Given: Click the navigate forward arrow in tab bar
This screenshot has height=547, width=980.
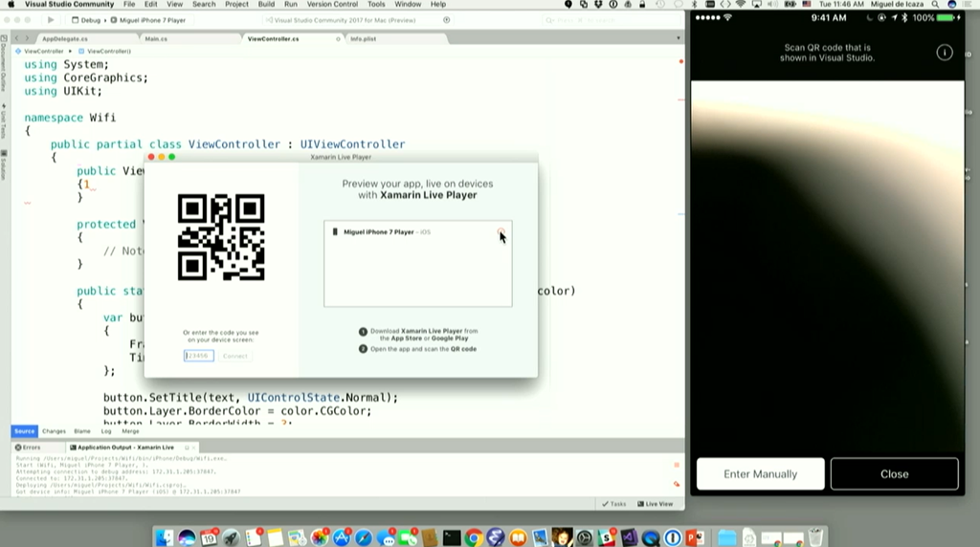Looking at the screenshot, I should tap(27, 38).
